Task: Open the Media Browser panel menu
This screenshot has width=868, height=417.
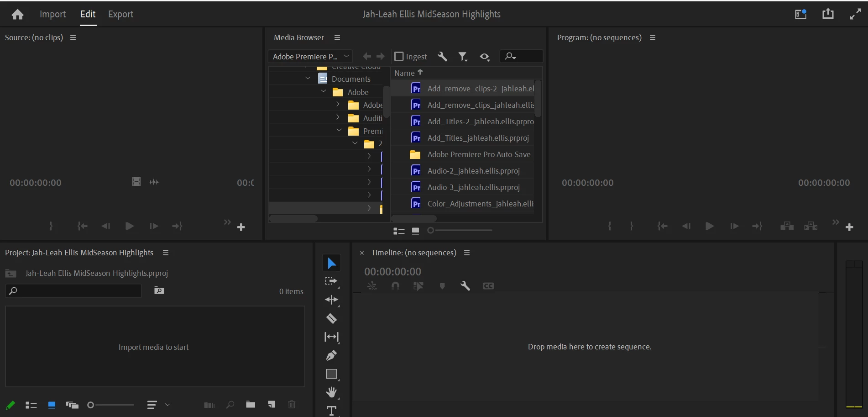Action: coord(337,37)
